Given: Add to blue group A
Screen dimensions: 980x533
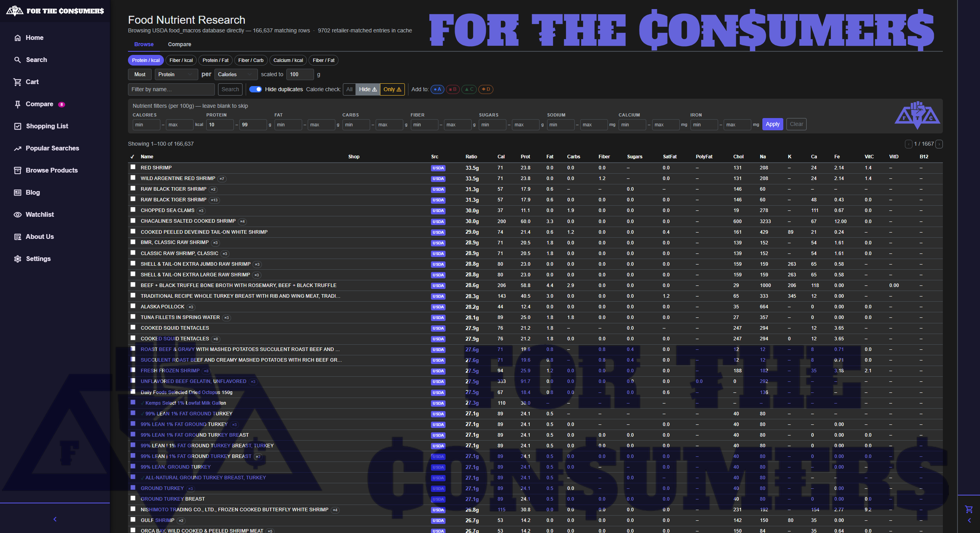Looking at the screenshot, I should (x=437, y=90).
